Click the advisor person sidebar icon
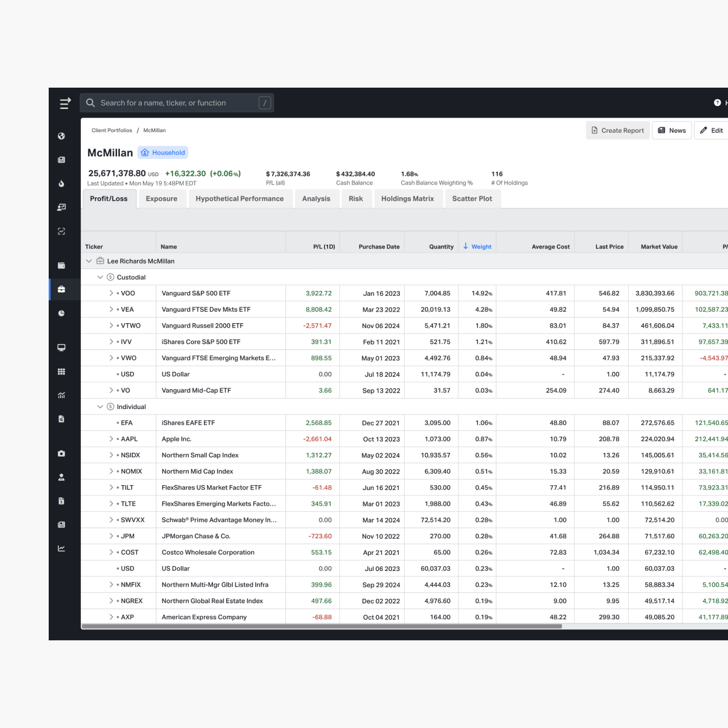Screen dimensions: 728x728 (x=61, y=477)
